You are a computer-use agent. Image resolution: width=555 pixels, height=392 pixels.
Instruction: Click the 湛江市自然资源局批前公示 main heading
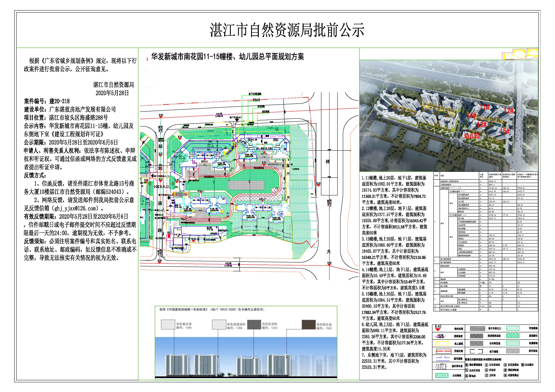point(287,31)
